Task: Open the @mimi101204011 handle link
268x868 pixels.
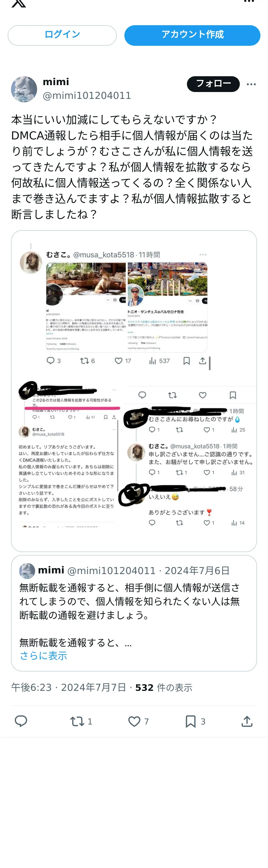Action: (x=87, y=96)
